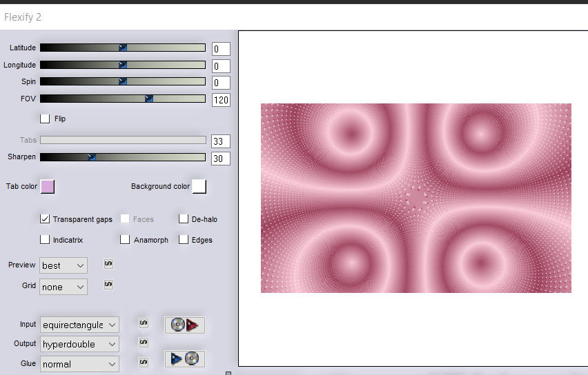Open the Background color swatch

point(199,186)
